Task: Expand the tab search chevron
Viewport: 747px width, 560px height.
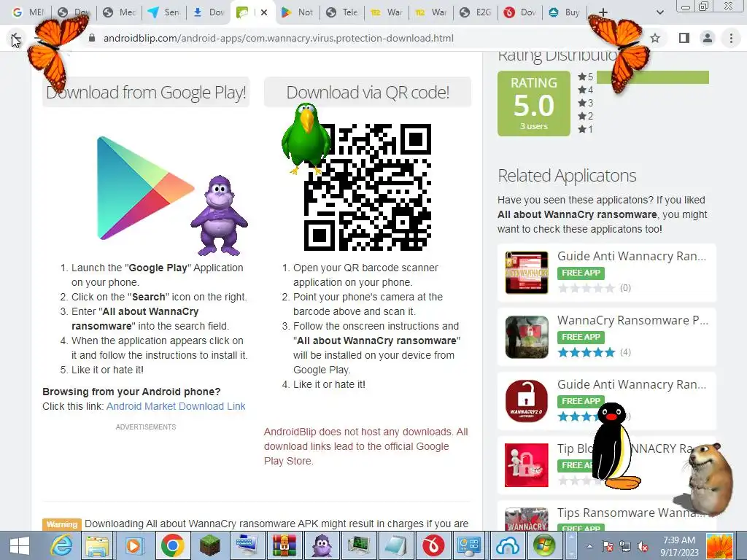Action: click(659, 12)
